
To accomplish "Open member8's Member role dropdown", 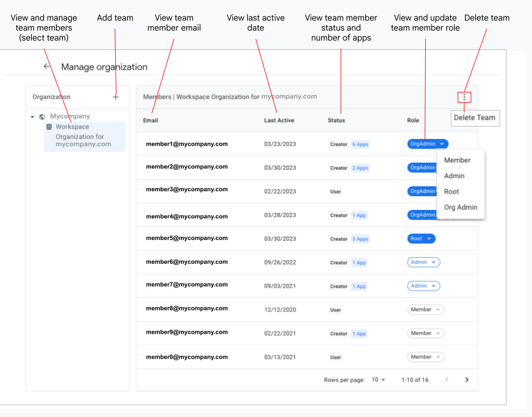I will coord(426,310).
